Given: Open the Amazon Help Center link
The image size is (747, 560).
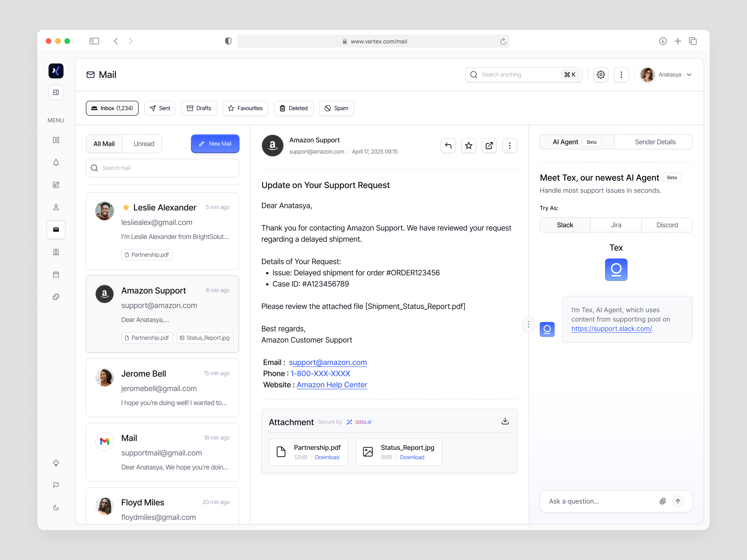Looking at the screenshot, I should tap(332, 385).
